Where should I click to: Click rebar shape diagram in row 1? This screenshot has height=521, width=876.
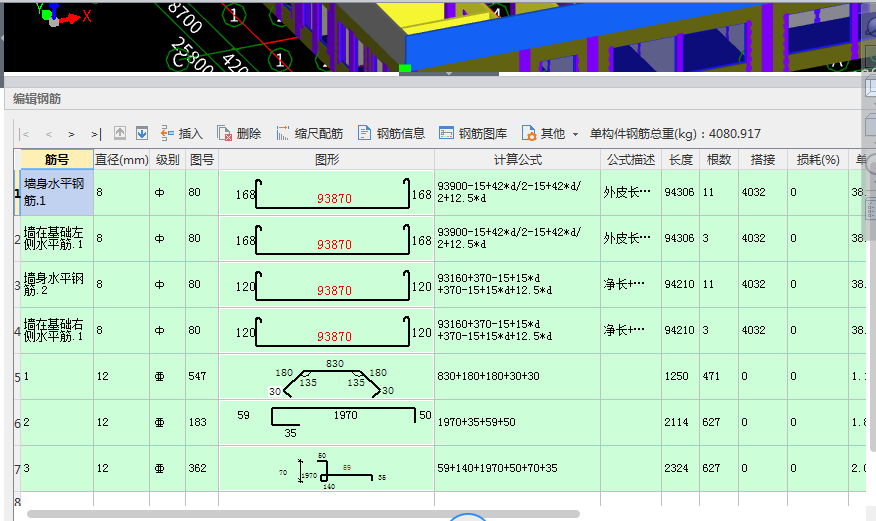pyautogui.click(x=327, y=193)
